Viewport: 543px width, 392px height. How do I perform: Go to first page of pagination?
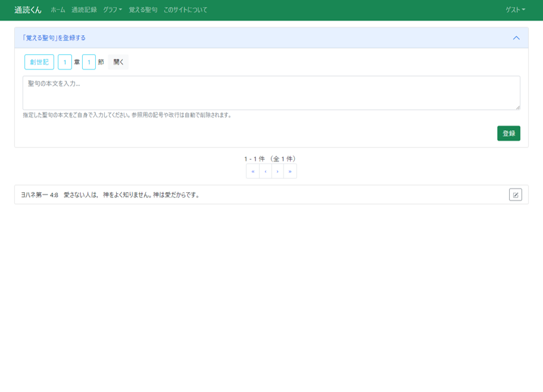[x=252, y=171]
